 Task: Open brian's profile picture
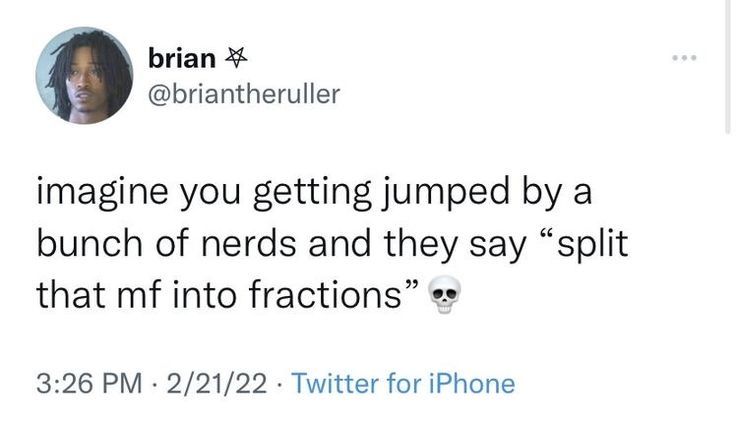pos(84,75)
